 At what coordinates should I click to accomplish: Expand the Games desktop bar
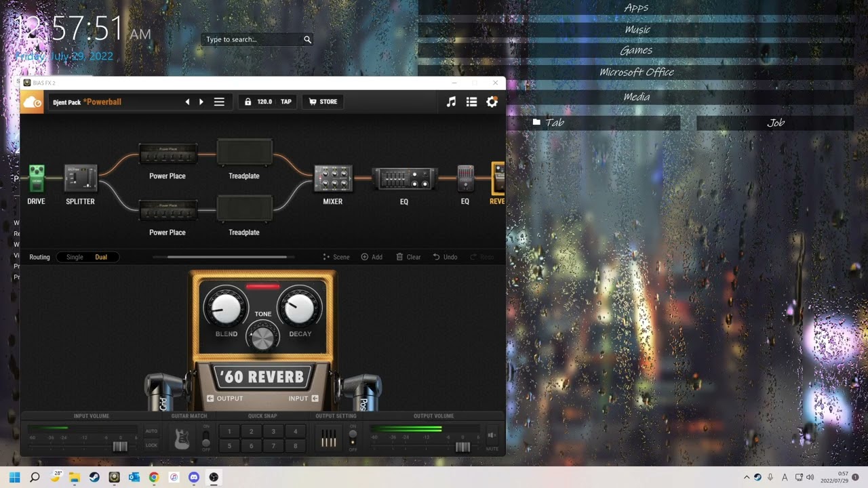pyautogui.click(x=636, y=51)
